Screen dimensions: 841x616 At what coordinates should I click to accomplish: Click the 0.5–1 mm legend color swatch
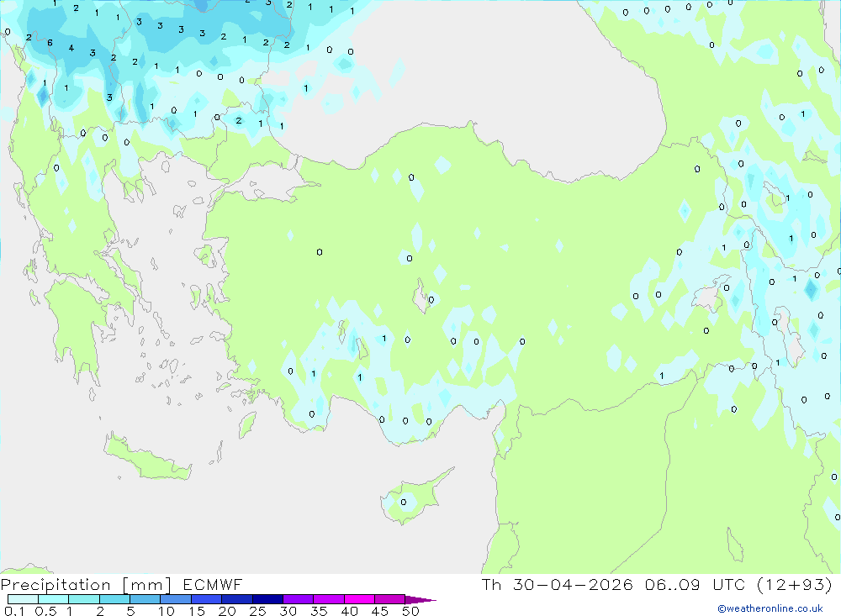[x=54, y=599]
